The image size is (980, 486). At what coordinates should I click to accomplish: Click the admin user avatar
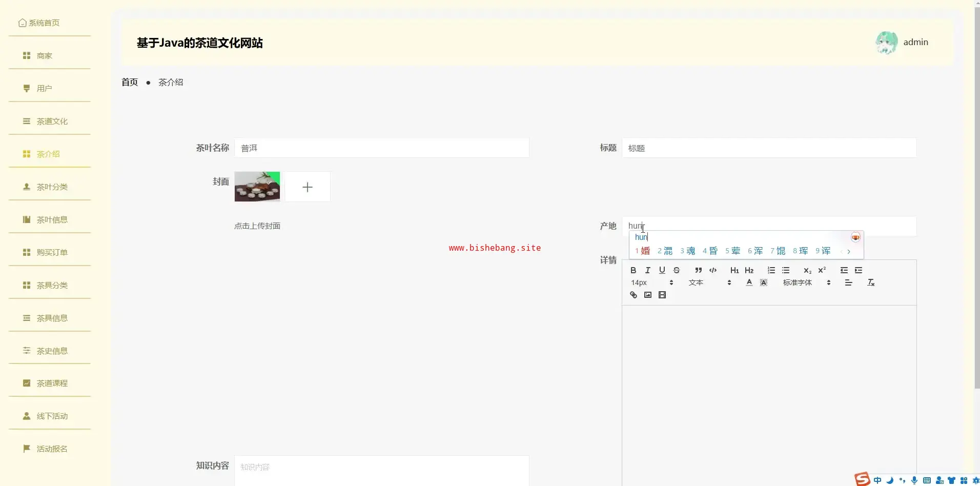tap(886, 43)
